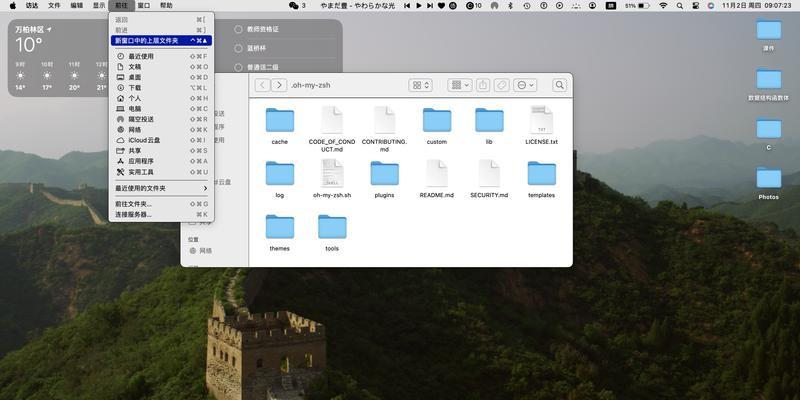This screenshot has width=800, height=400.
Task: Click the battery status icon
Action: coord(644,6)
